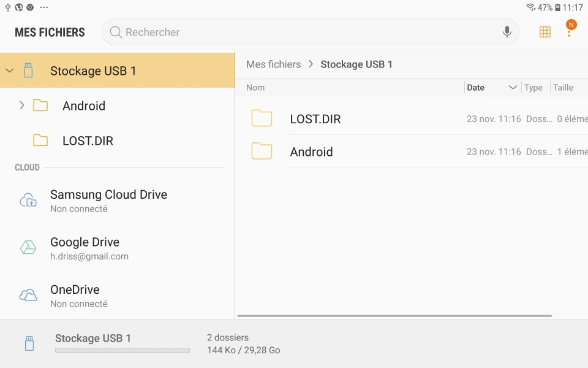Viewport: 588px width, 368px height.
Task: Select USB drive icon in sidebar header
Action: point(28,70)
